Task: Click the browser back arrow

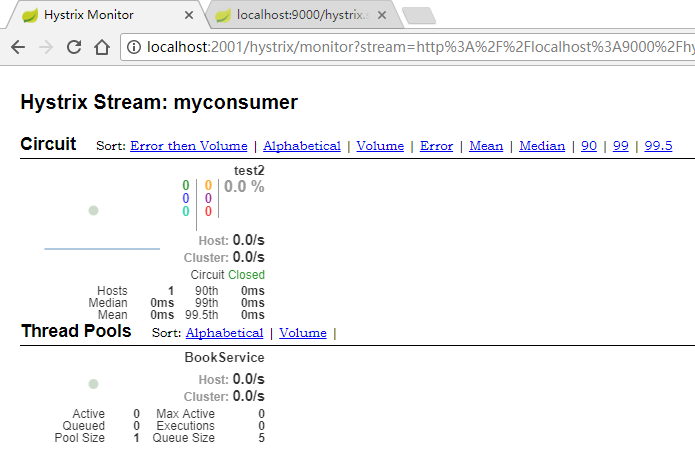Action: tap(18, 47)
